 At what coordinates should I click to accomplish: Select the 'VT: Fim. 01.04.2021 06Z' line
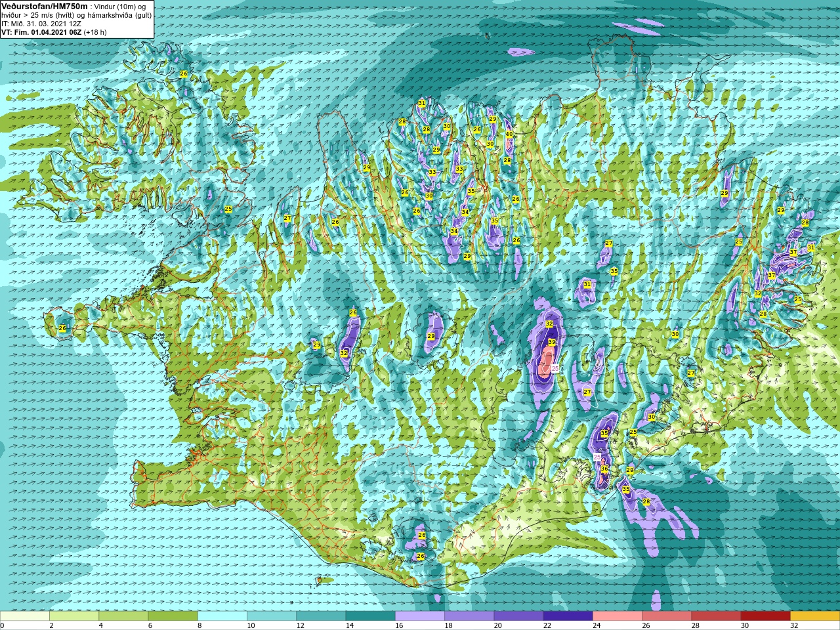[x=41, y=31]
